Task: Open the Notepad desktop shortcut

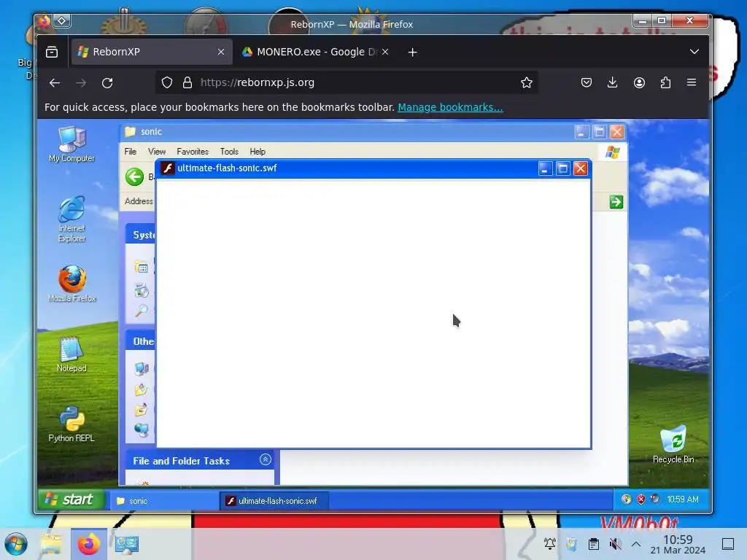Action: click(71, 354)
